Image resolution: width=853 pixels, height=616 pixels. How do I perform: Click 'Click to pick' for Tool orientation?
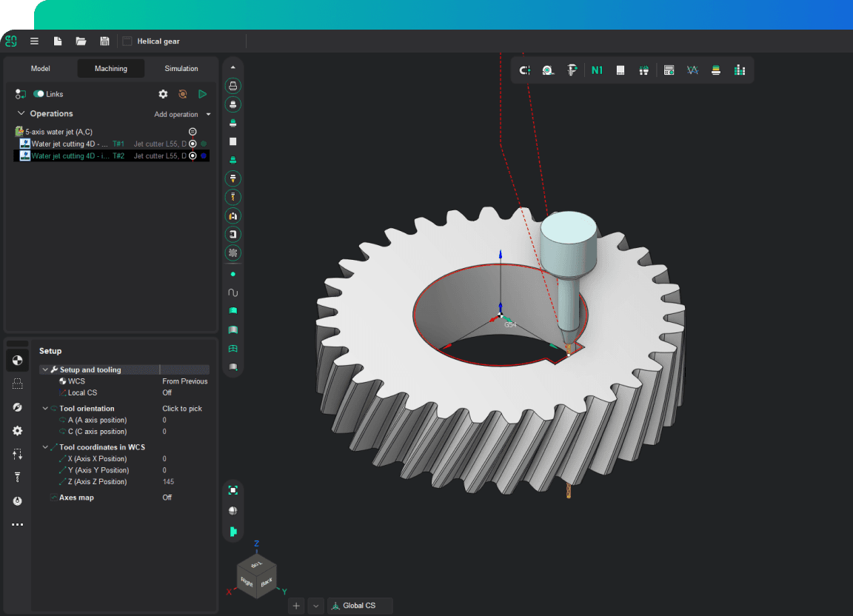pyautogui.click(x=182, y=409)
